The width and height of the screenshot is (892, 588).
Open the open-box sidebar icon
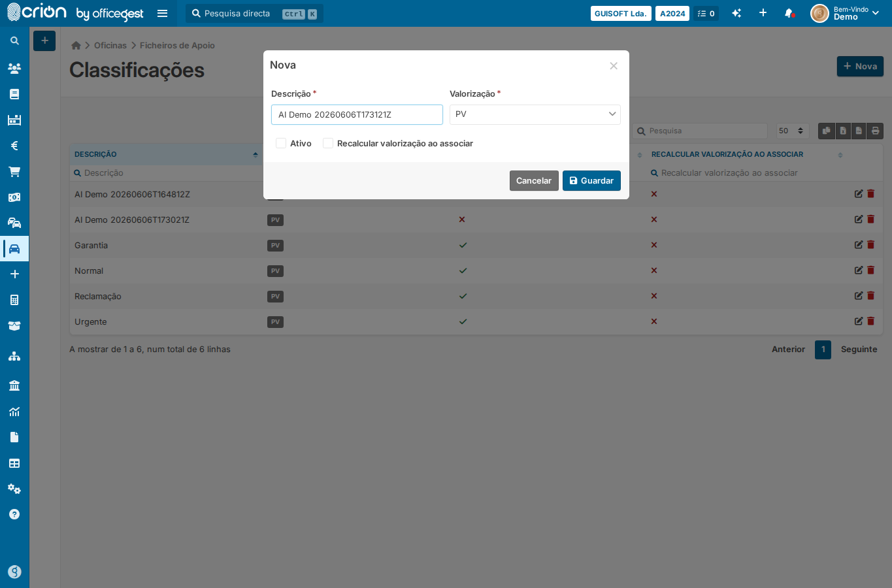[14, 325]
